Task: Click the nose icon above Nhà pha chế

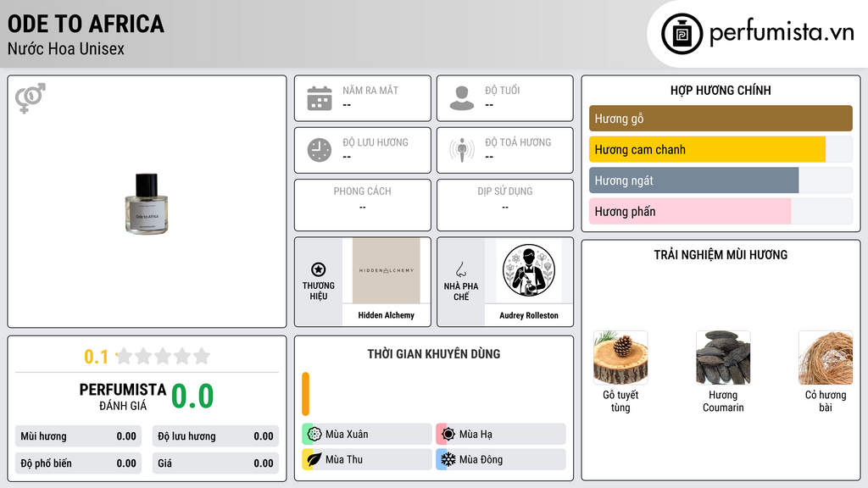Action: point(460,269)
